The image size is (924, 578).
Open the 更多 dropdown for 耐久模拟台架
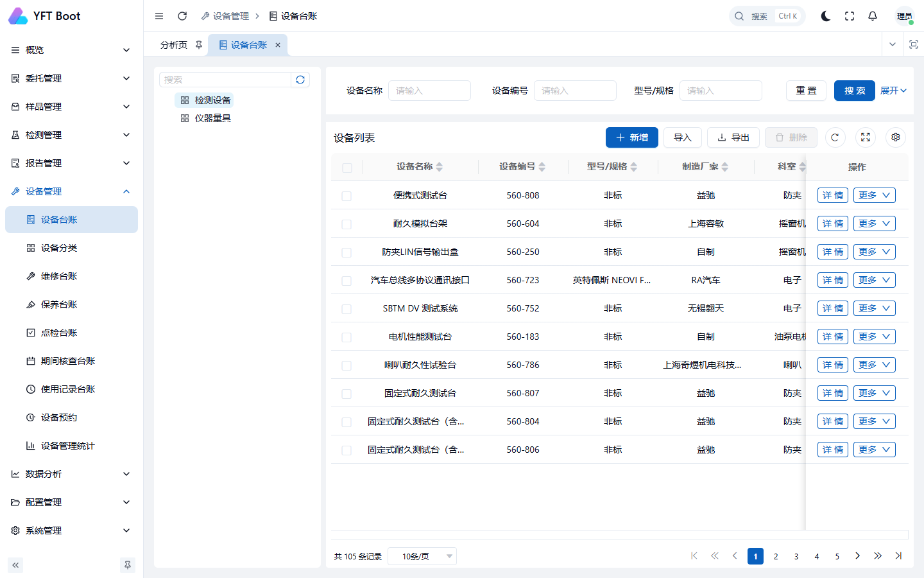[874, 223]
